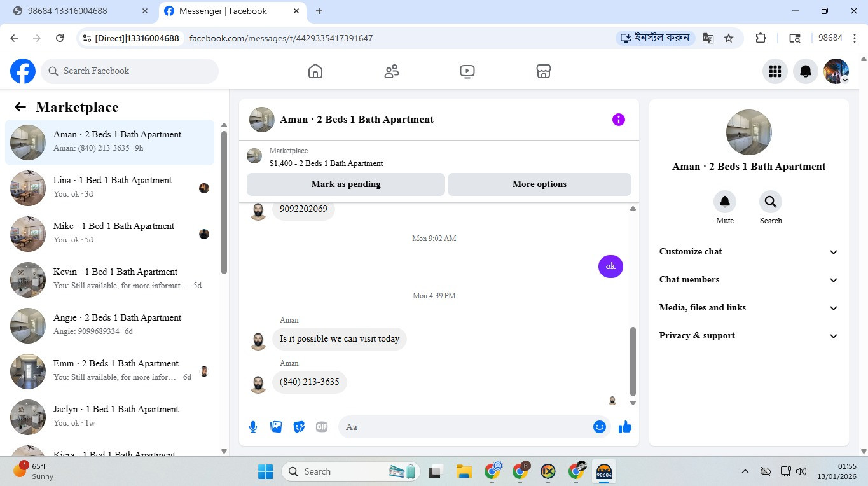Open the Aman 2 Beds 1 Bath conversation
Viewport: 868px width, 486px height.
pos(109,142)
